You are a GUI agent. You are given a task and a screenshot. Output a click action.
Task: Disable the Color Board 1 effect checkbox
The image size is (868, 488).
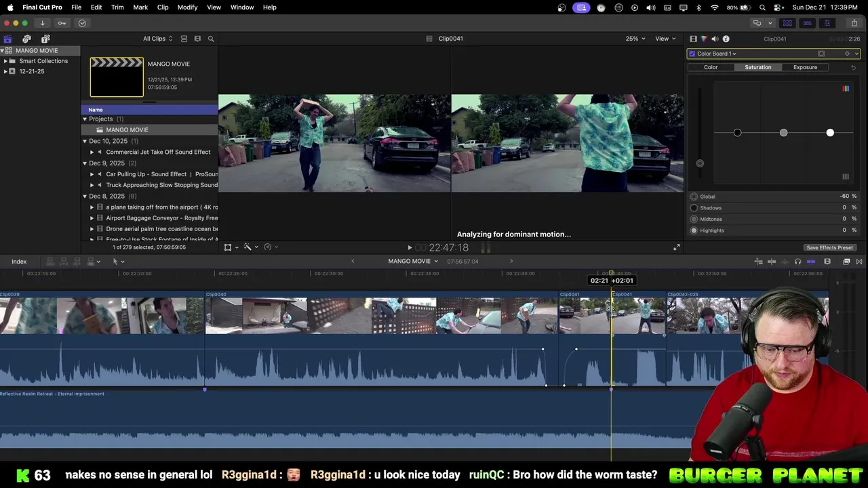pyautogui.click(x=692, y=54)
